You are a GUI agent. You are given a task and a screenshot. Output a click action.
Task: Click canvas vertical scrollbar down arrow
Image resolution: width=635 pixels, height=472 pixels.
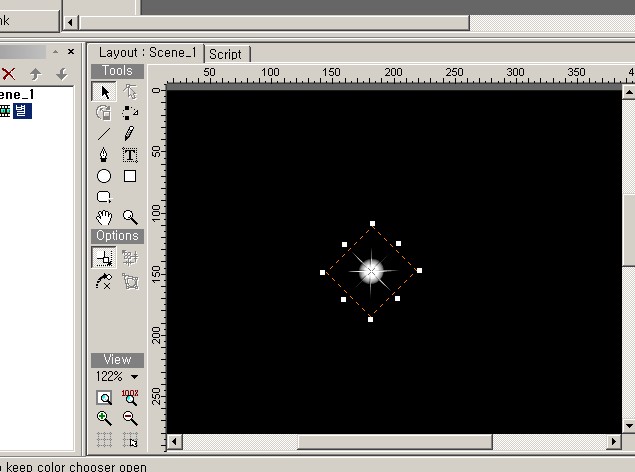[x=629, y=425]
